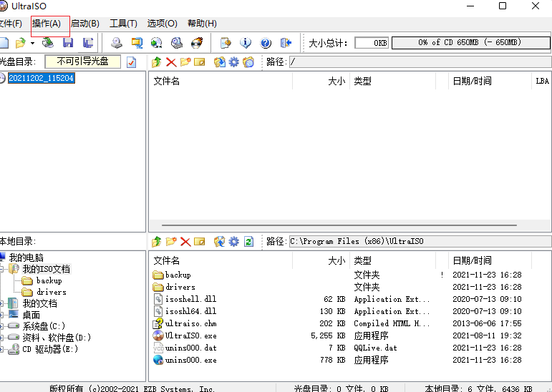Viewport: 552px width, 392px height.
Task: Open the dropdown arrow beside the Open icon
Action: click(x=32, y=43)
